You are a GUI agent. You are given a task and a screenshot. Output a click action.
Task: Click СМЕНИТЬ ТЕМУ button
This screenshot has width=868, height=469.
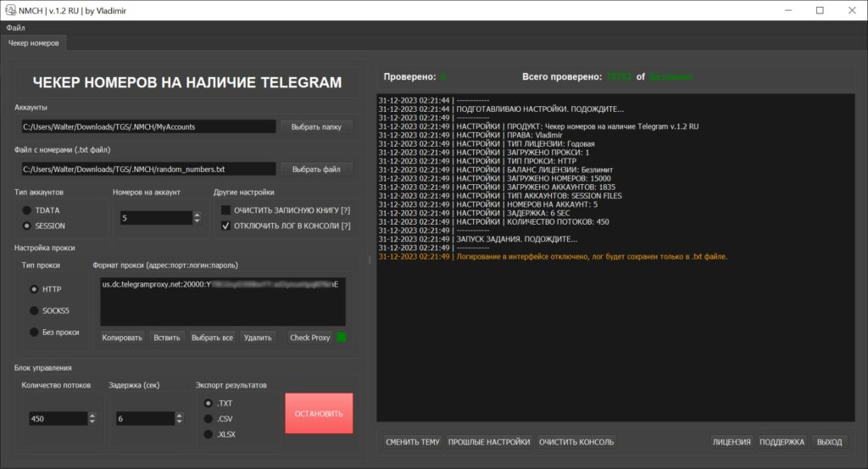coord(413,442)
